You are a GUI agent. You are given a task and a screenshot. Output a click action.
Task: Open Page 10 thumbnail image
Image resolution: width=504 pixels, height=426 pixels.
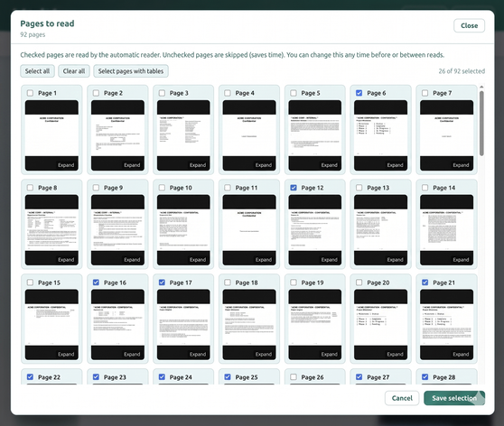coord(183,230)
